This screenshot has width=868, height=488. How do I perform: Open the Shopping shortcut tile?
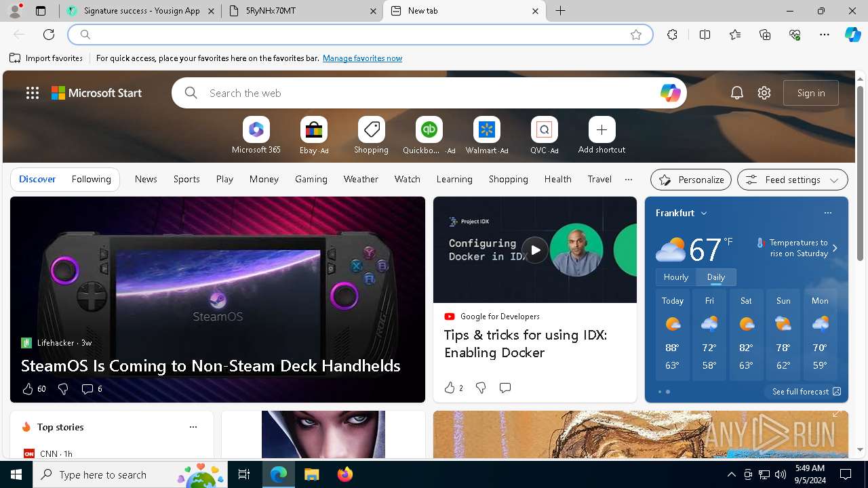click(x=371, y=136)
